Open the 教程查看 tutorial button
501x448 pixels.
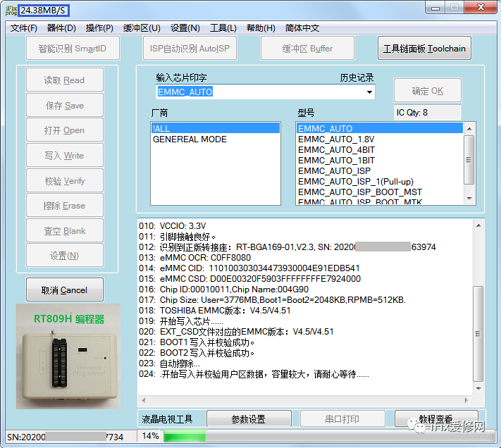point(436,418)
